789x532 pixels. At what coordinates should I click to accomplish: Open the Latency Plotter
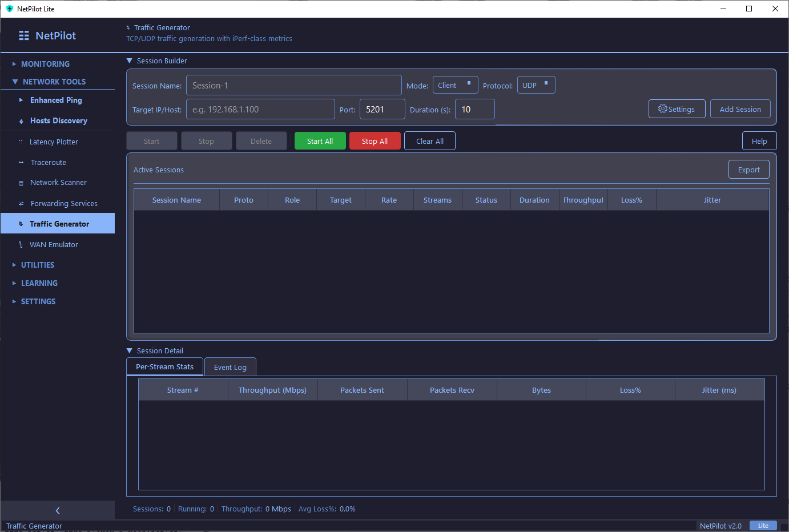(x=53, y=141)
